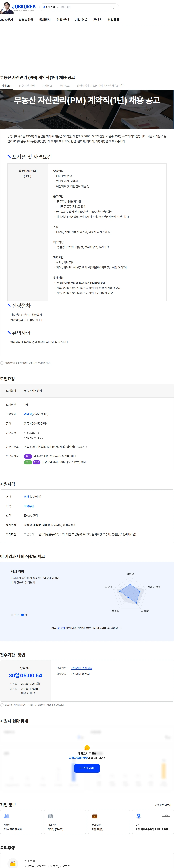Click the 회사 legend marker on chart
Viewport: 174px width, 868px height.
pos(12,615)
